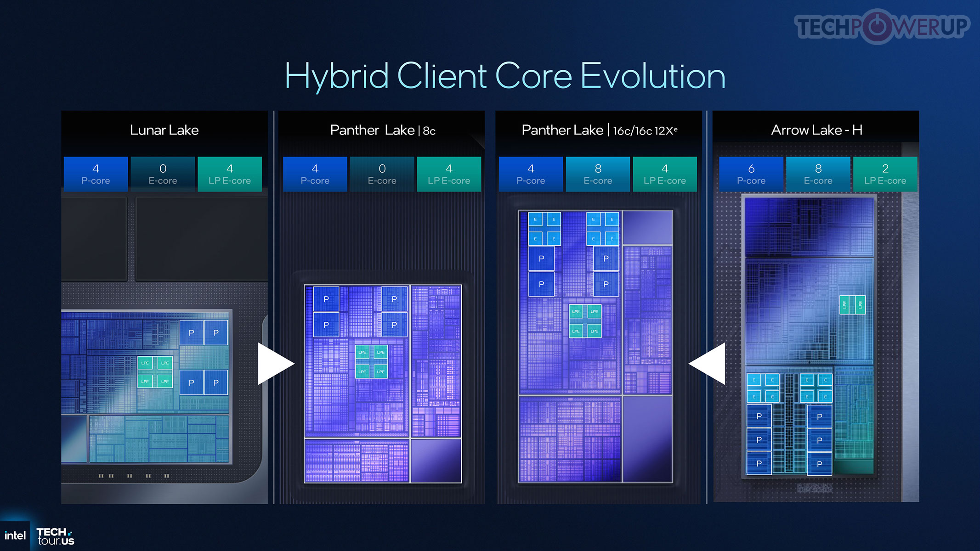Select Arrow Lake-H 6 P-core tile
Image resolution: width=980 pixels, height=551 pixels.
[751, 174]
